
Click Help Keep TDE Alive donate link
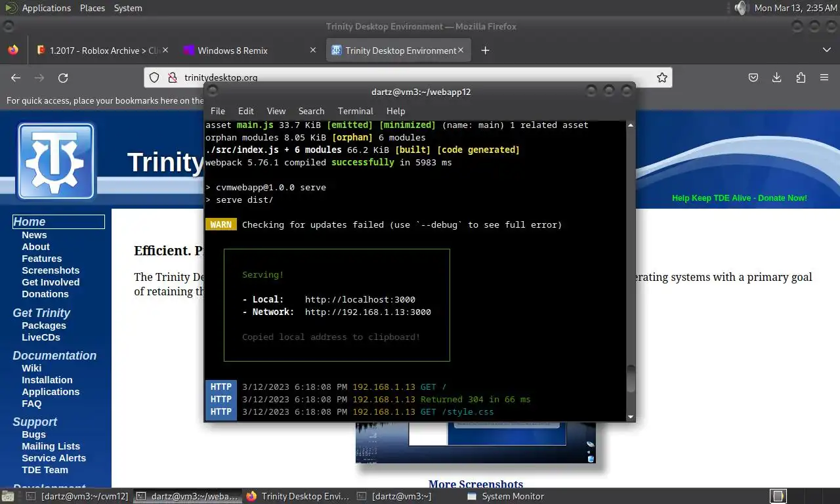coord(739,198)
